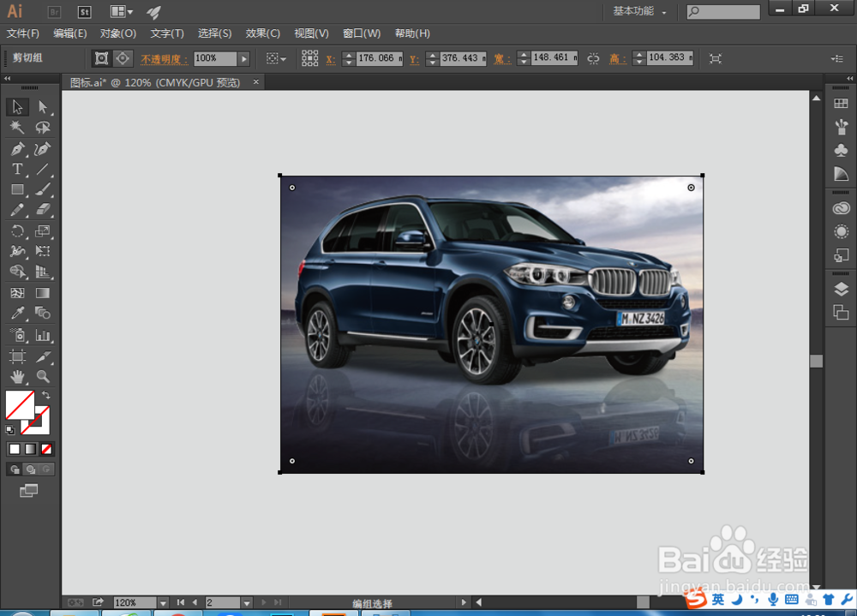857x616 pixels.
Task: Open the zoom level 120% dropdown
Action: pos(163,603)
